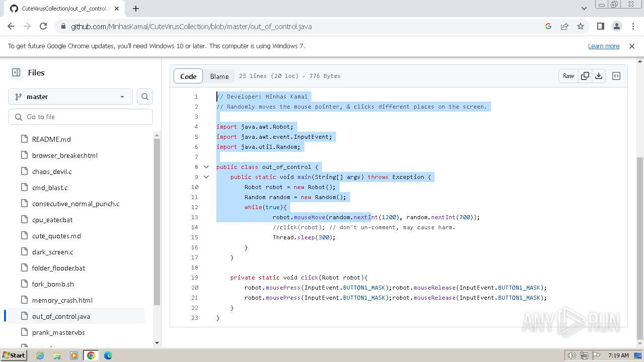644x362 pixels.
Task: Follow the Learn more link
Action: tap(604, 46)
